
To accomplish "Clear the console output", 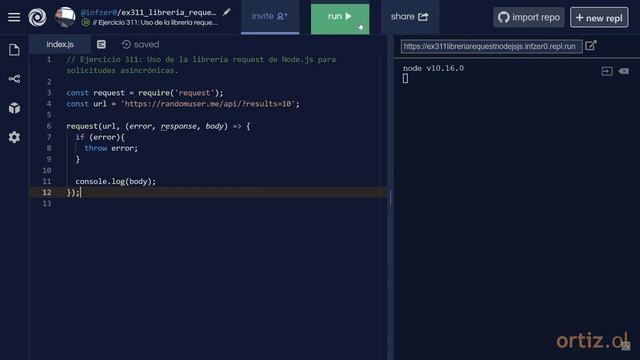I will click(624, 71).
